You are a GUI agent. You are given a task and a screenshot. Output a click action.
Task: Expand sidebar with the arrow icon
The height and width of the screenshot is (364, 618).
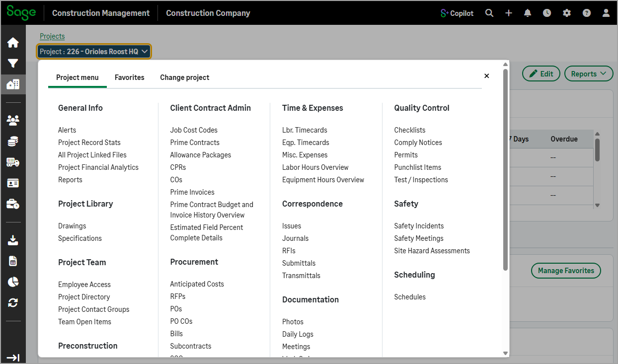pyautogui.click(x=13, y=358)
